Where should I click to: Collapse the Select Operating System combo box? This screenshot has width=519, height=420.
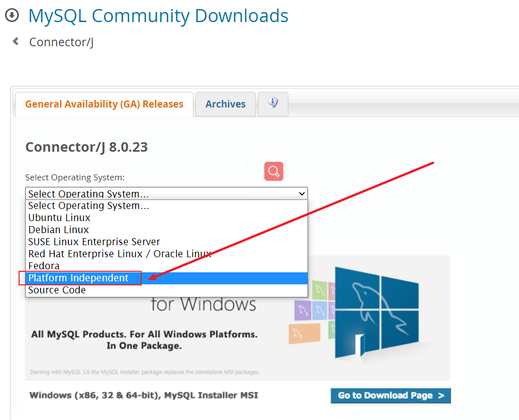(166, 193)
